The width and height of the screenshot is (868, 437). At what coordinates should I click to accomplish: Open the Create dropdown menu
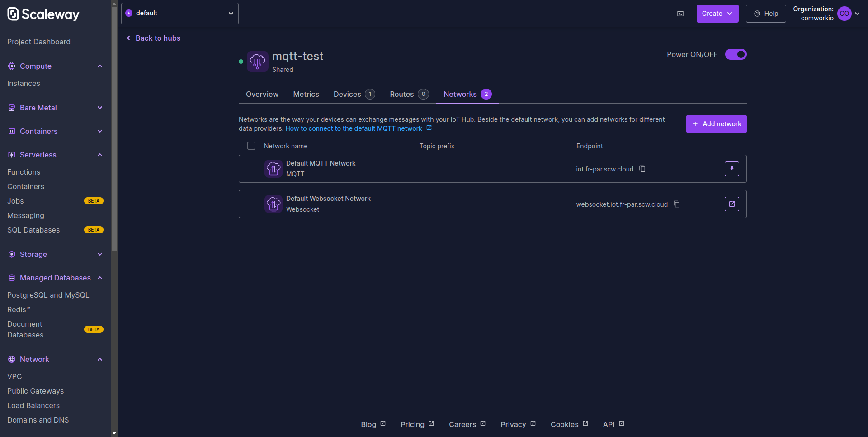(717, 14)
